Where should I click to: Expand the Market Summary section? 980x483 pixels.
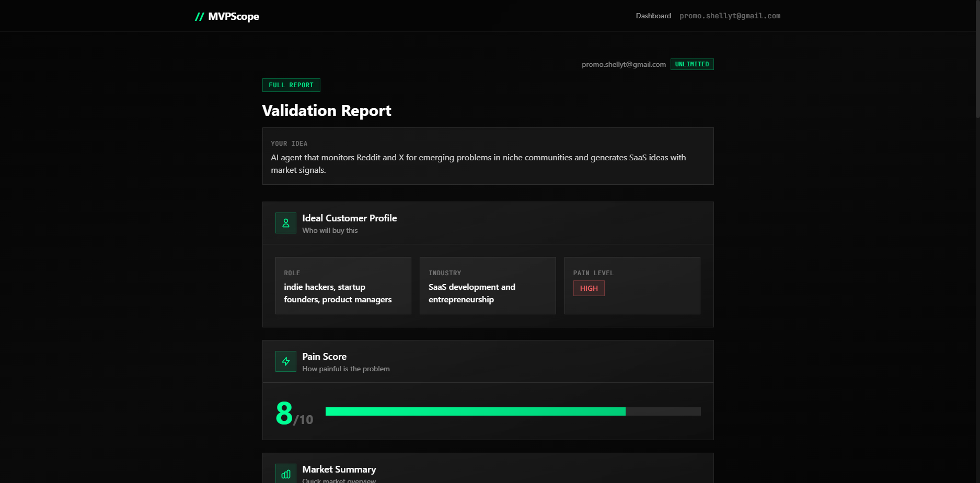(x=339, y=469)
